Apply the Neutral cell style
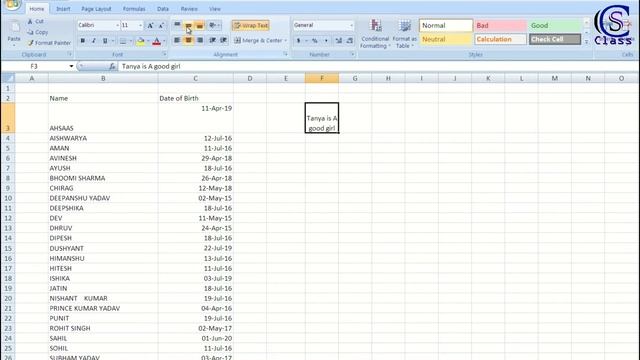640x360 pixels. (x=446, y=39)
